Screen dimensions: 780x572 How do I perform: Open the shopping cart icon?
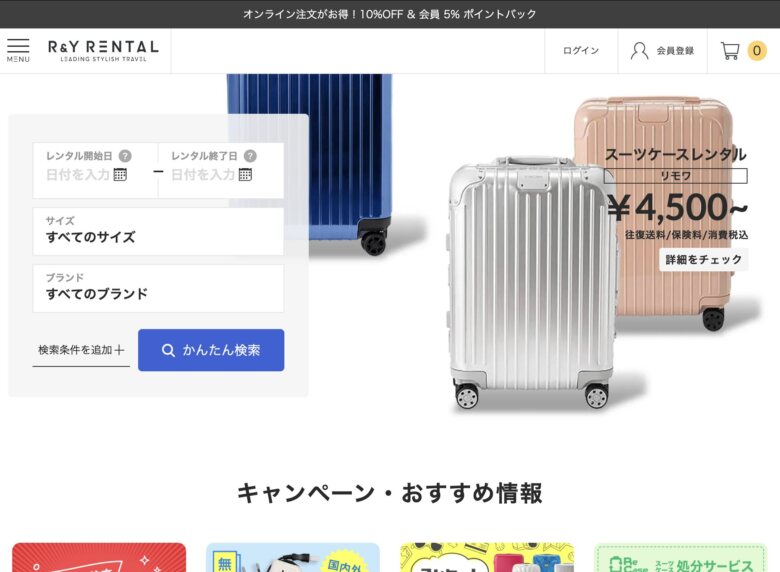point(730,51)
